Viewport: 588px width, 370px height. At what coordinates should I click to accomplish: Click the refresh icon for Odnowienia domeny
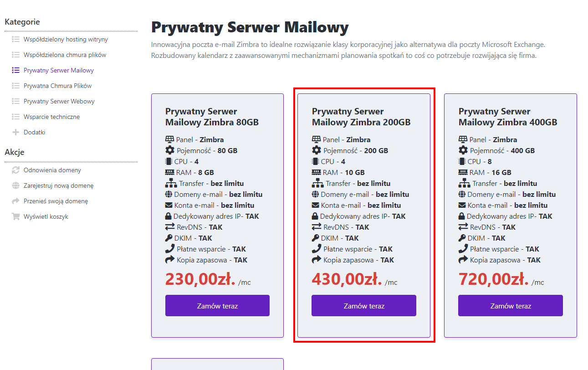pyautogui.click(x=15, y=170)
